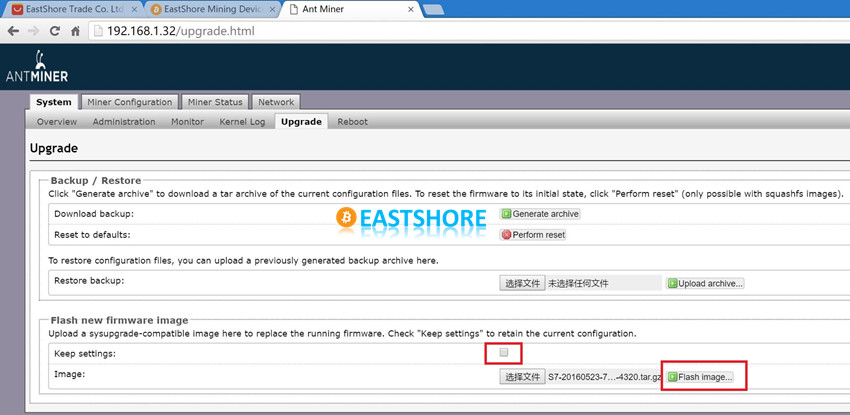Screen dimensions: 850x415
Task: Open the Miner Status tab
Action: click(215, 102)
